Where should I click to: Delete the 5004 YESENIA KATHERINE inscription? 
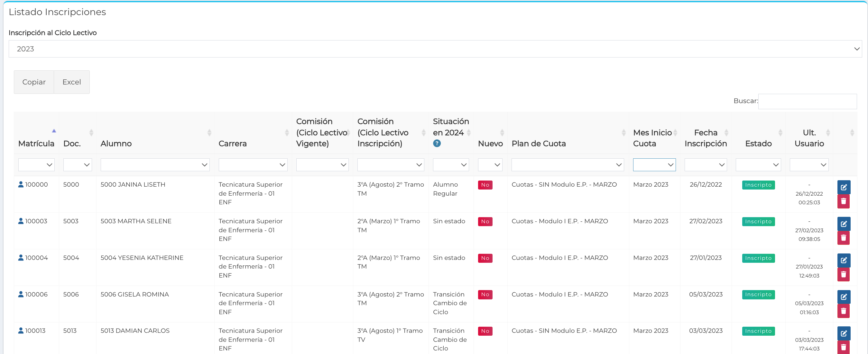[x=844, y=274]
